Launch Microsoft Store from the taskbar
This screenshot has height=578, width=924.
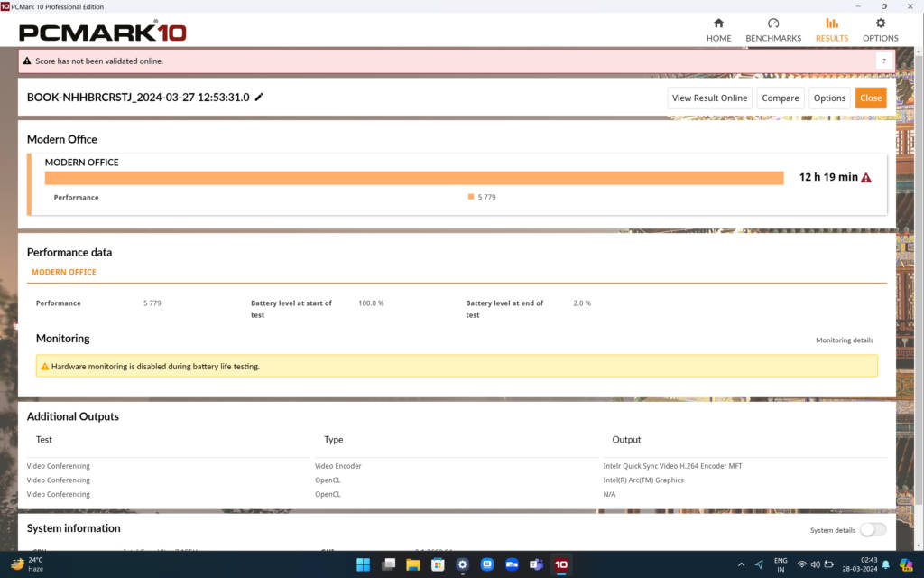tap(438, 564)
